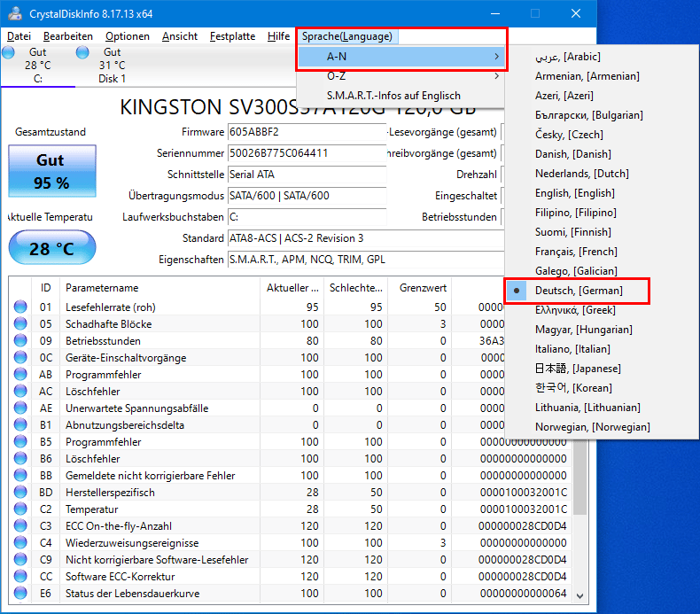
Task: Click the Standard field ATA8-ACS
Action: [366, 238]
